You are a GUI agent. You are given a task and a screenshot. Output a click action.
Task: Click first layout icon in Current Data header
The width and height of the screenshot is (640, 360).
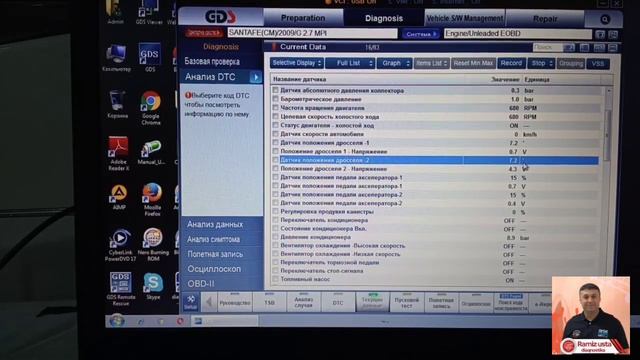click(584, 48)
